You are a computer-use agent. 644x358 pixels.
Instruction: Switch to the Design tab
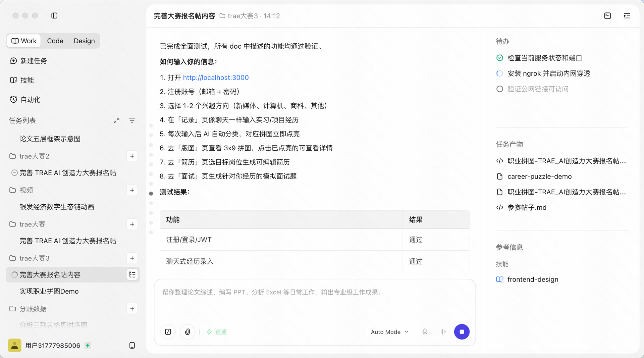pyautogui.click(x=84, y=41)
